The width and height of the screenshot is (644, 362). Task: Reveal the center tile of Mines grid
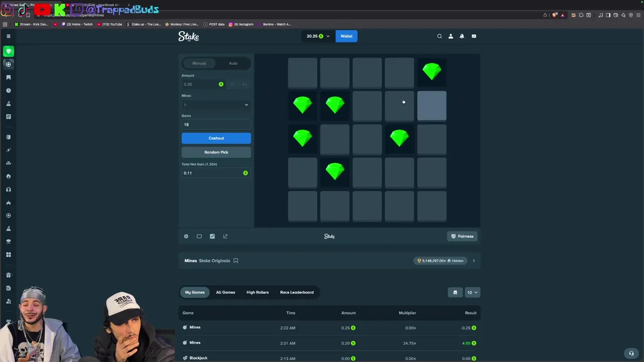[x=367, y=139]
